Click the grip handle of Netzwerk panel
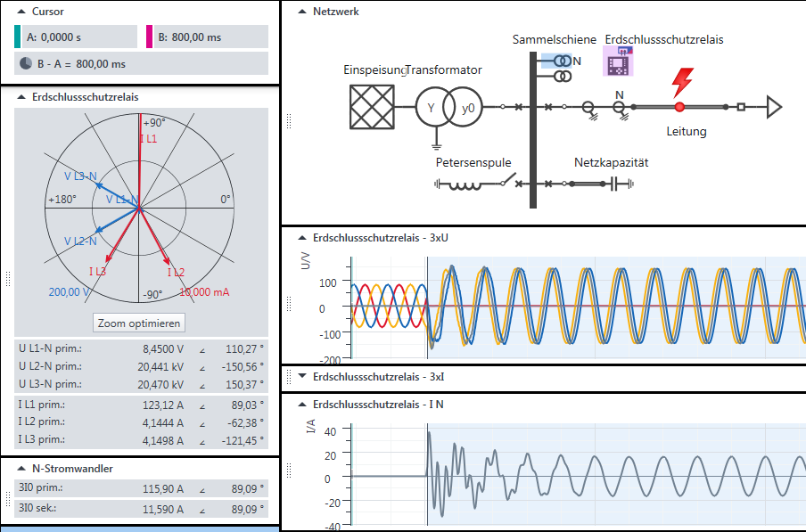 [289, 121]
